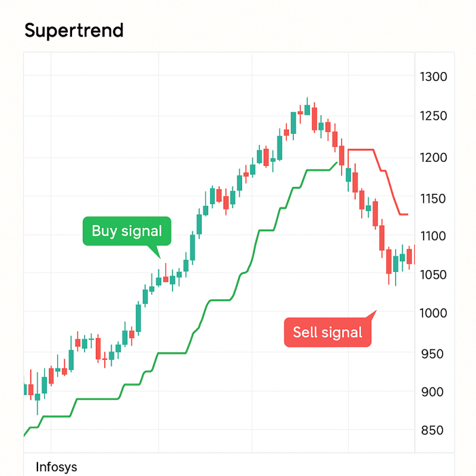
Task: Select the 900 price axis label
Action: [433, 392]
